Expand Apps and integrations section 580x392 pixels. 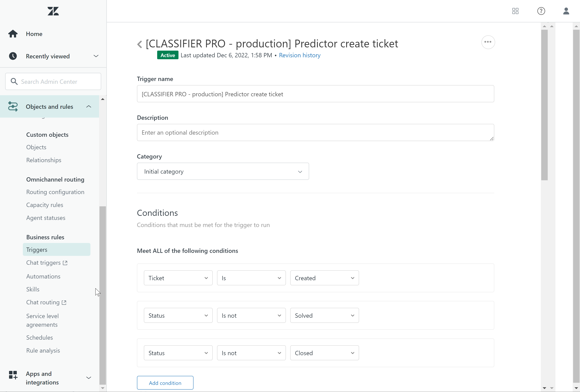[89, 378]
